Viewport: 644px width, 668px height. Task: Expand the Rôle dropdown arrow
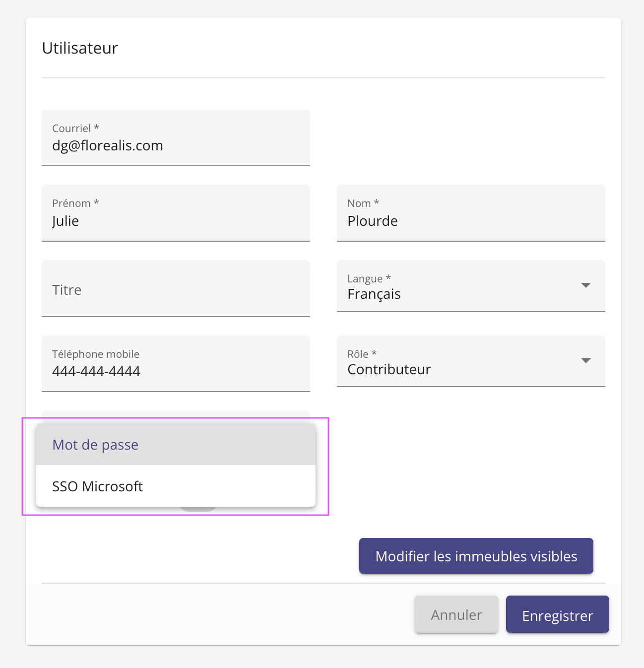click(585, 361)
